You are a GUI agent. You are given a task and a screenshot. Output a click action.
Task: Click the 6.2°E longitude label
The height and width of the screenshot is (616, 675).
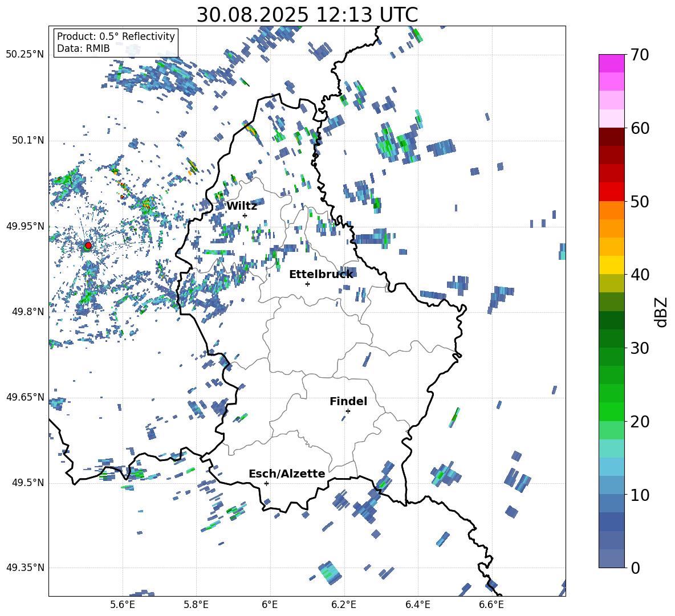point(344,605)
